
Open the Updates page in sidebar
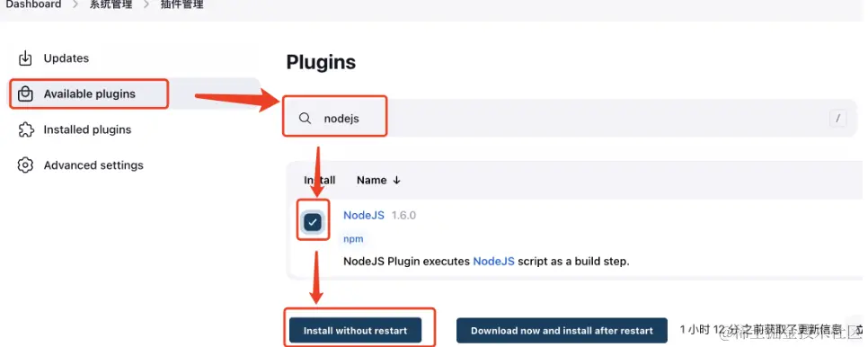click(x=66, y=58)
